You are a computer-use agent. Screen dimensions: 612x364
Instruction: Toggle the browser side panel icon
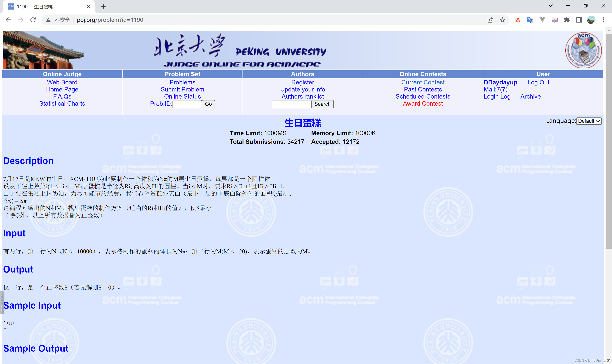(579, 20)
